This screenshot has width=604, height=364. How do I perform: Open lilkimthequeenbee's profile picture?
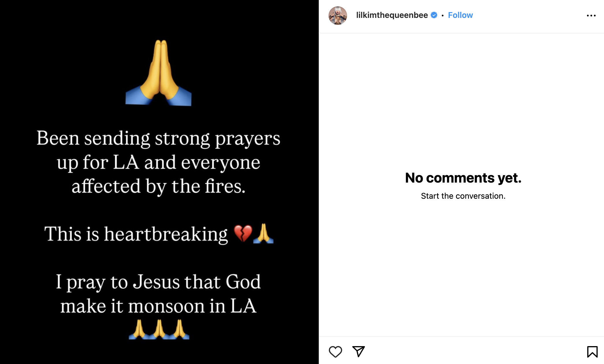[338, 16]
